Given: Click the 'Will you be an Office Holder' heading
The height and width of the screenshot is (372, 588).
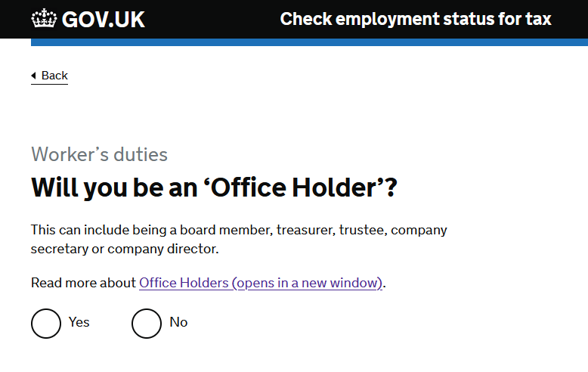Looking at the screenshot, I should tap(214, 187).
